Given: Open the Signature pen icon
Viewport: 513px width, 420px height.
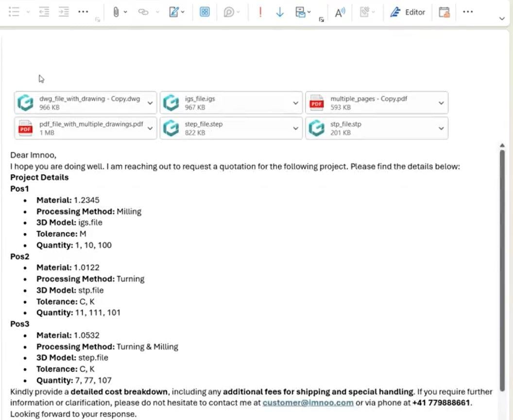Looking at the screenshot, I should (x=173, y=12).
